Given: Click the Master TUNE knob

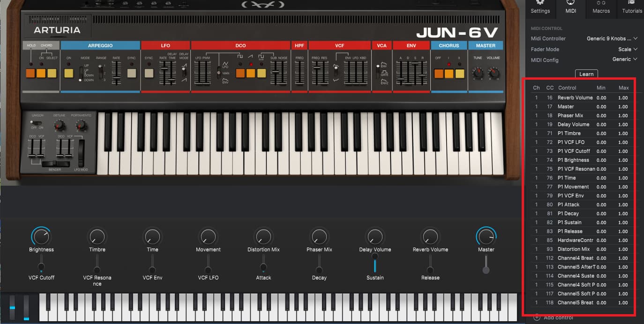Looking at the screenshot, I should (478, 73).
